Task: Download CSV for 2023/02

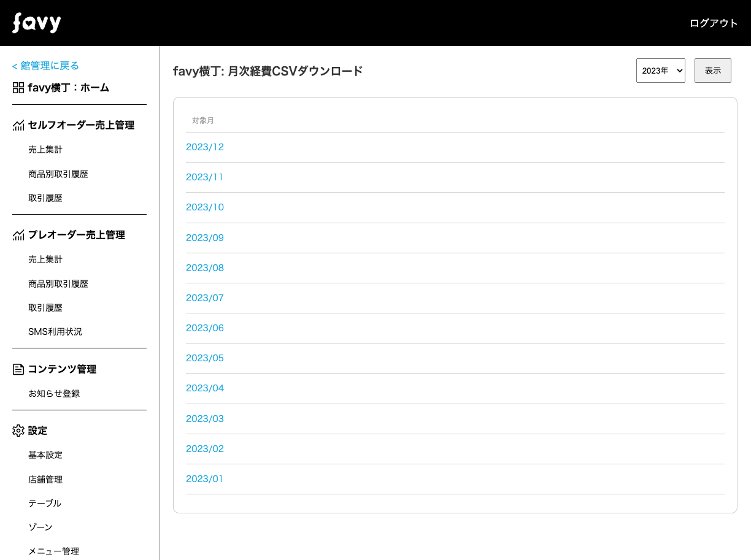Action: (205, 449)
